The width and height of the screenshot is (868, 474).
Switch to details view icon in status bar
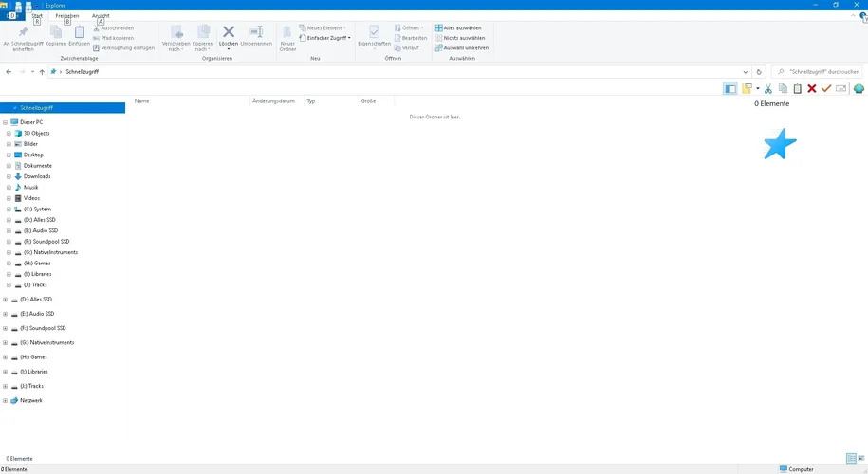(851, 459)
